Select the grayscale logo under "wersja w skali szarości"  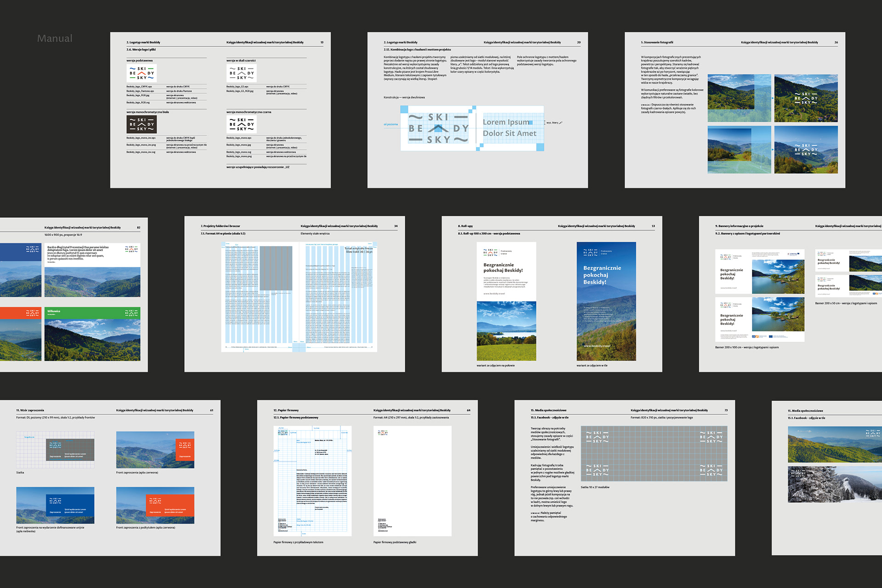(242, 73)
